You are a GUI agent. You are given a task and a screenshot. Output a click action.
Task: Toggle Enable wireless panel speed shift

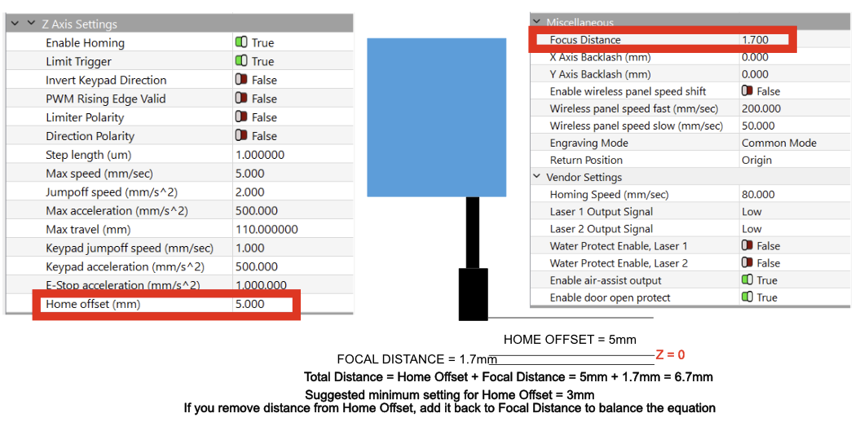[x=747, y=90]
